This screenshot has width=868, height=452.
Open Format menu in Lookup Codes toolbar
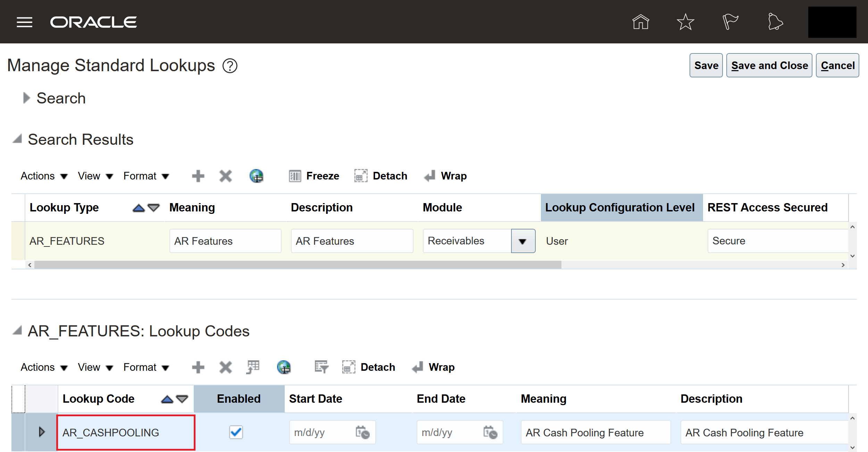[x=146, y=367]
